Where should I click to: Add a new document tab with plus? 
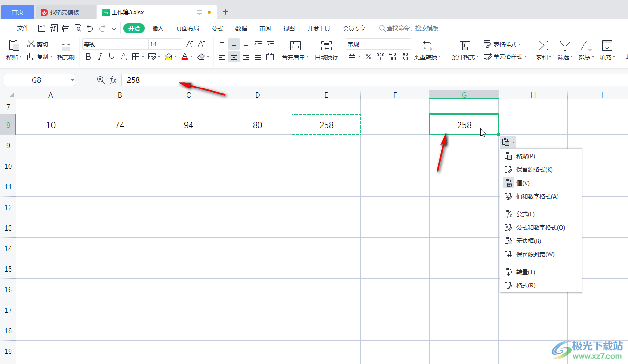coord(225,12)
